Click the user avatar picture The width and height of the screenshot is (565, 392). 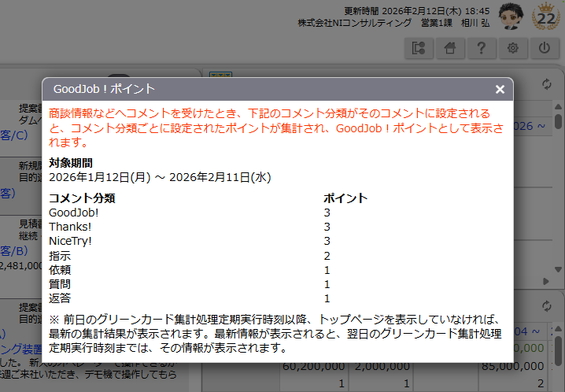(x=511, y=15)
